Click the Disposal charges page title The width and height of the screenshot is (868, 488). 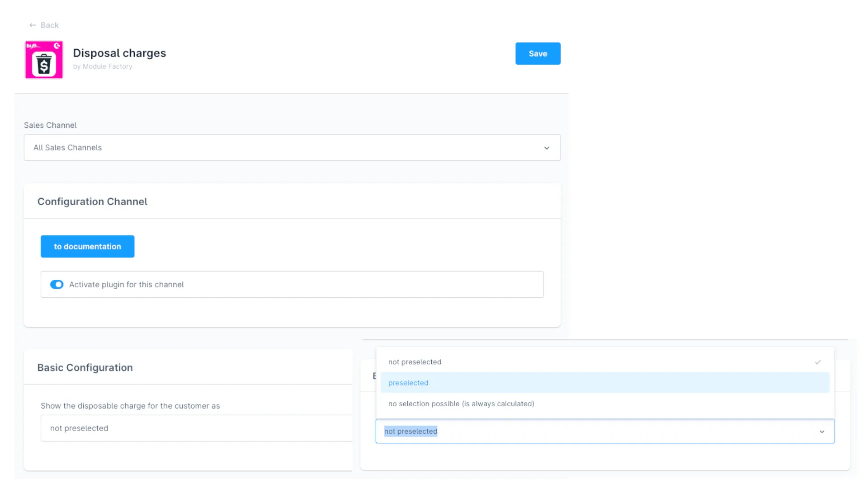coord(119,53)
